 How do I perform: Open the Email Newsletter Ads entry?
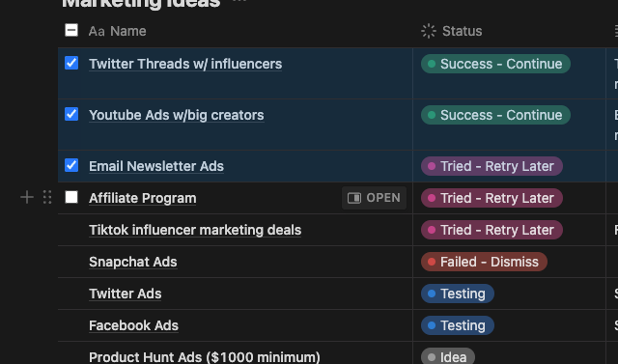(156, 166)
